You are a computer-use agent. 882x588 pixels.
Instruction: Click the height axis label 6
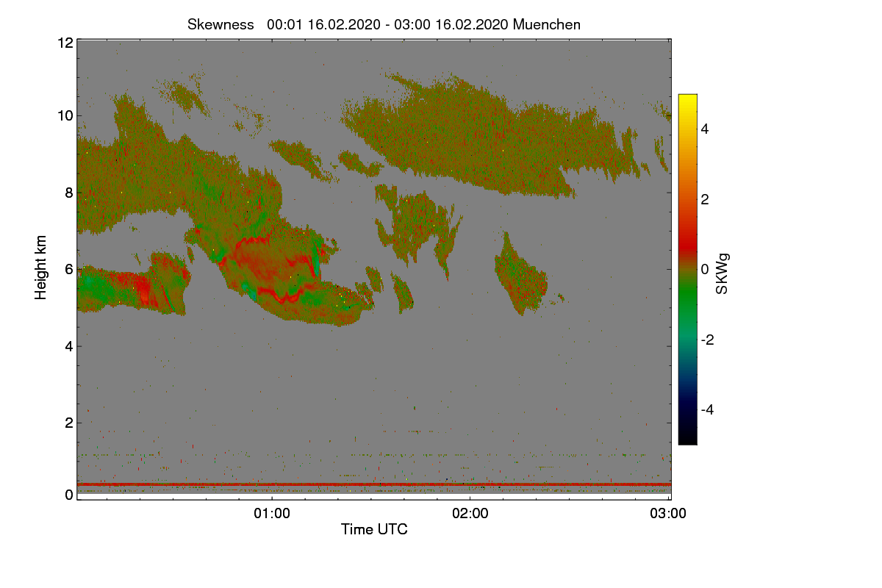(x=69, y=269)
